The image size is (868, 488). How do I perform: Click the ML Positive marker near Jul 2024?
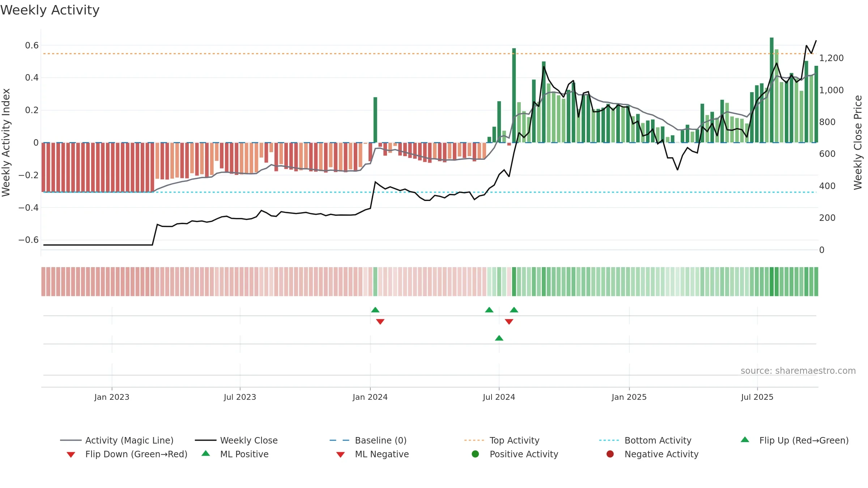[x=499, y=338]
